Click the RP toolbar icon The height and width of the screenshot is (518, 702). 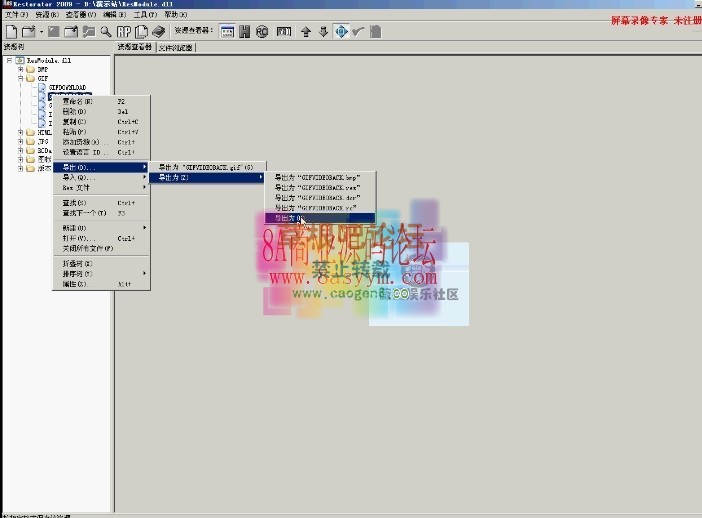(124, 32)
